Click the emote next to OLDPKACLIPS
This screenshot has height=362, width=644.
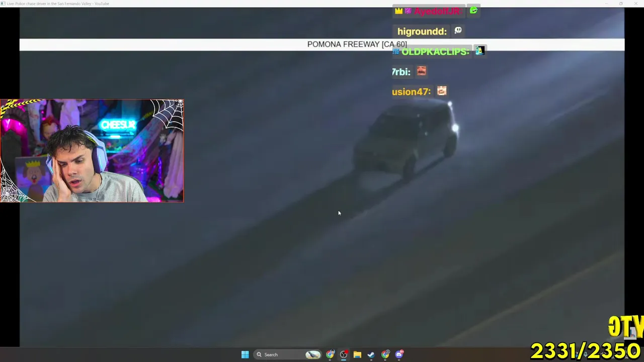tap(480, 51)
